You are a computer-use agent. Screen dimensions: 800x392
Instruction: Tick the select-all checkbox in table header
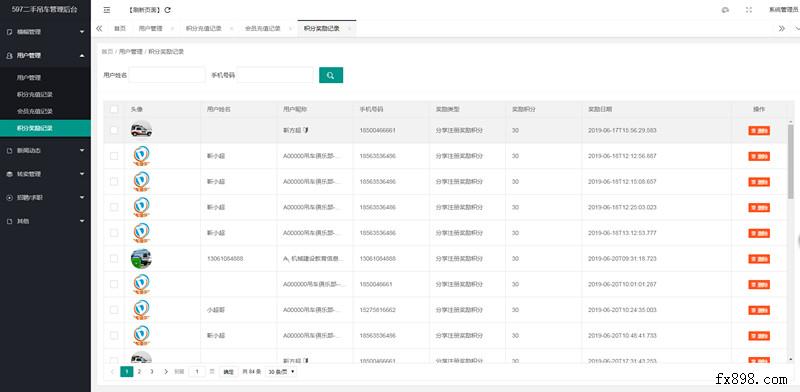[114, 109]
